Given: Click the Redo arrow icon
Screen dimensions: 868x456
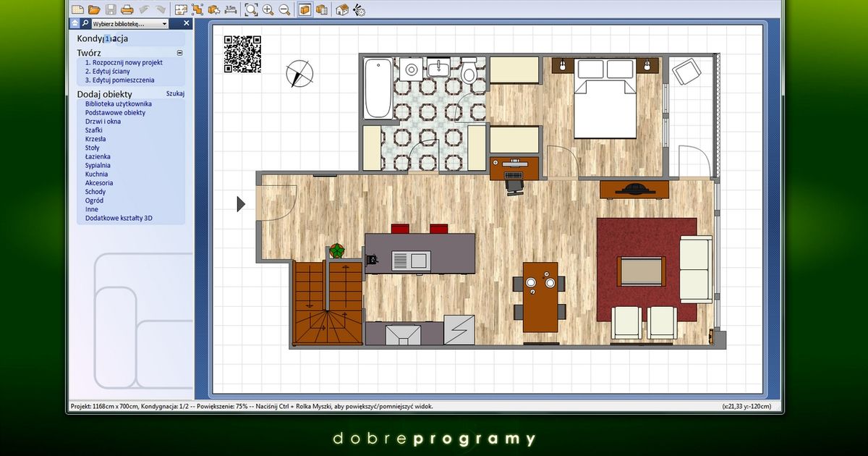Looking at the screenshot, I should pyautogui.click(x=160, y=9).
